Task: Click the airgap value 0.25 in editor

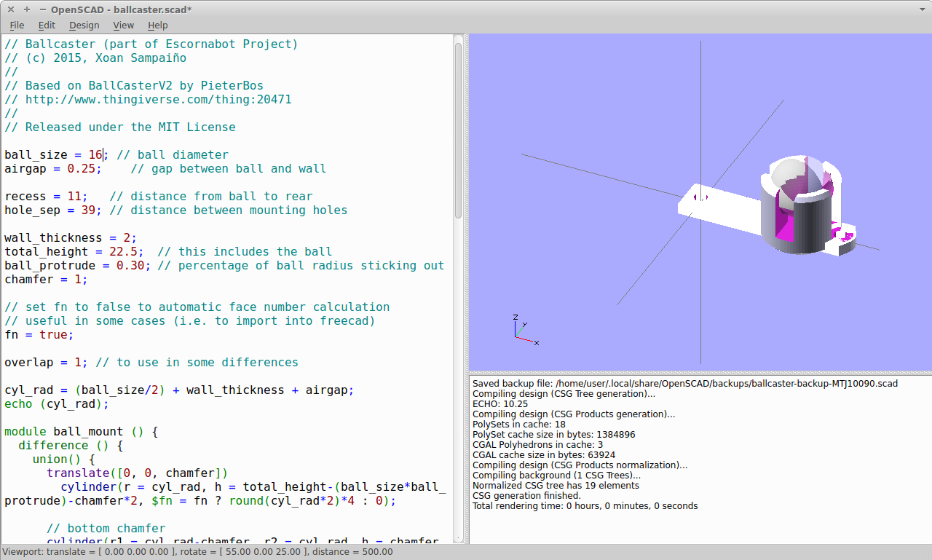Action: [x=81, y=169]
